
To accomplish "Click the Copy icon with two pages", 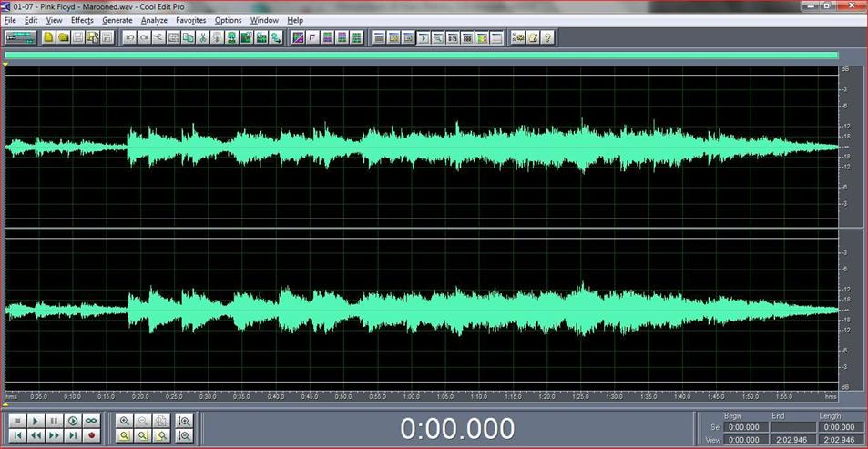I will pos(189,37).
